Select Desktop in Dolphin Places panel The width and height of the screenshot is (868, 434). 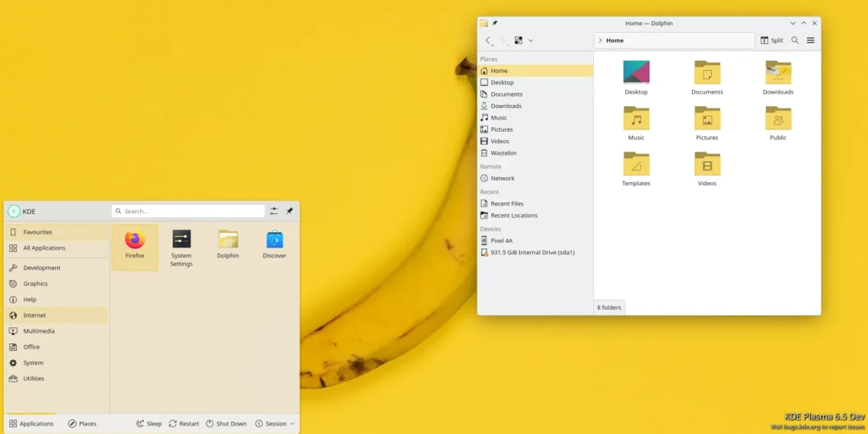click(535, 82)
